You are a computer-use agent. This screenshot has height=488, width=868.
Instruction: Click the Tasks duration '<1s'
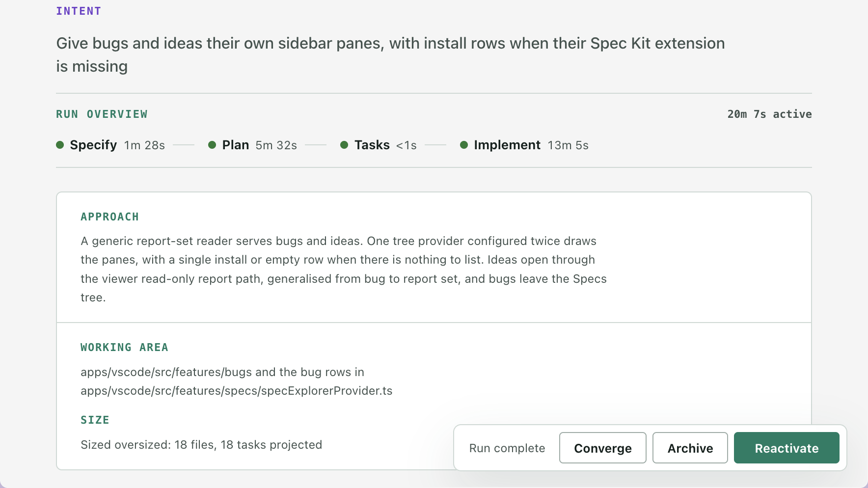(407, 145)
